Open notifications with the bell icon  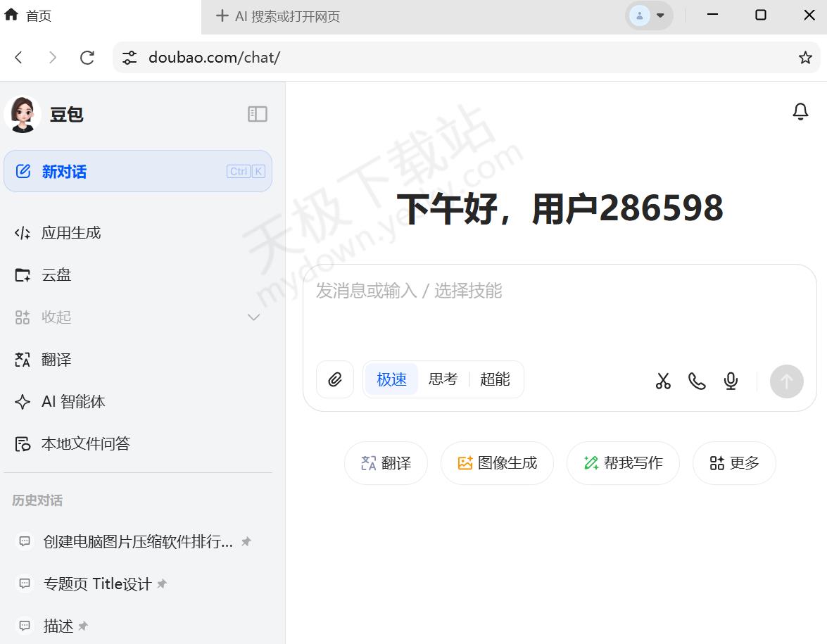(800, 112)
